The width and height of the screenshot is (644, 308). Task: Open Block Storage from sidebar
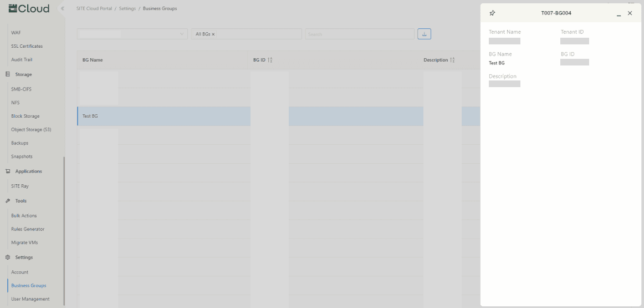tap(25, 117)
